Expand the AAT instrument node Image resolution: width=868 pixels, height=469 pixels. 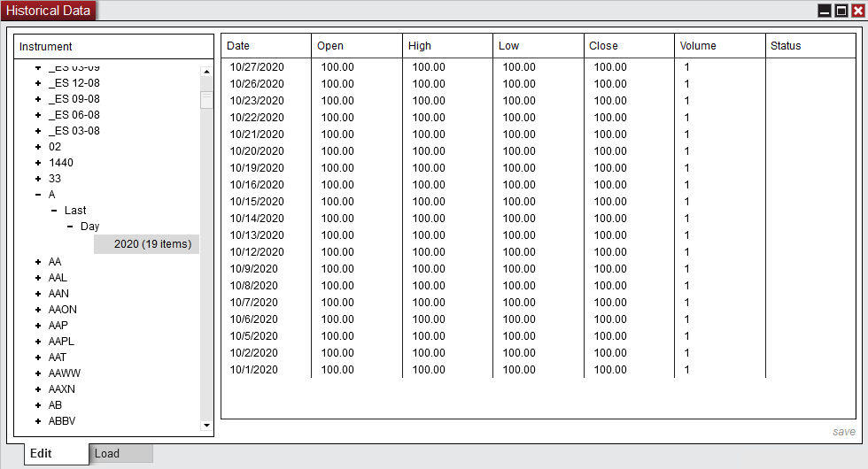38,358
